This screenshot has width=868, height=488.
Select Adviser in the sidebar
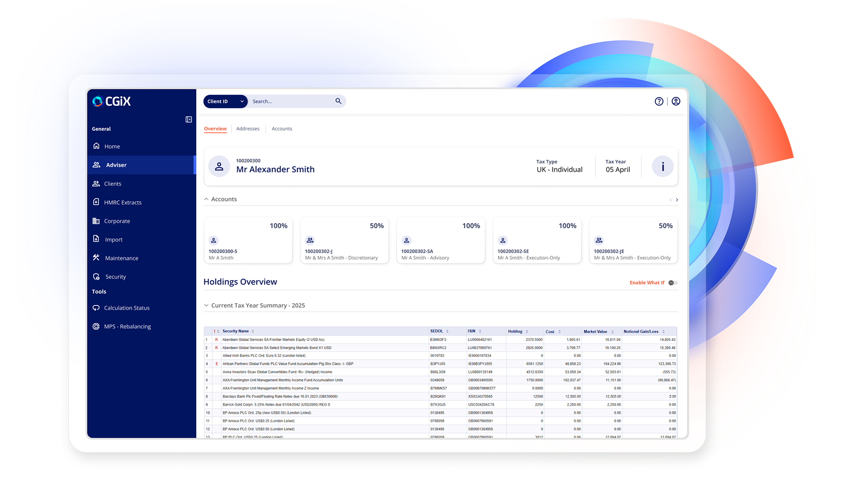click(x=141, y=165)
